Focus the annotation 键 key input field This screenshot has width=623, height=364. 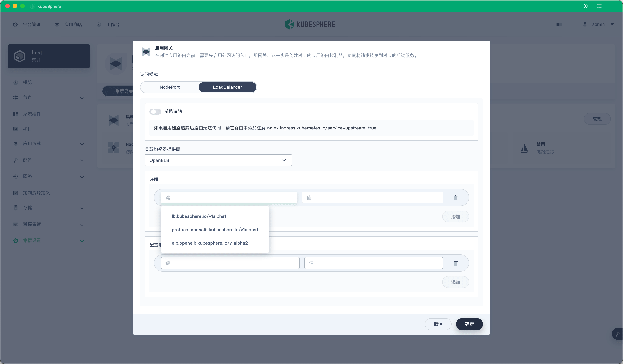click(x=229, y=197)
